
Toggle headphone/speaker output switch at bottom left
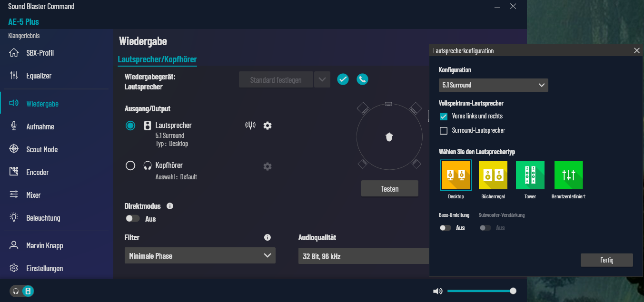tap(22, 291)
